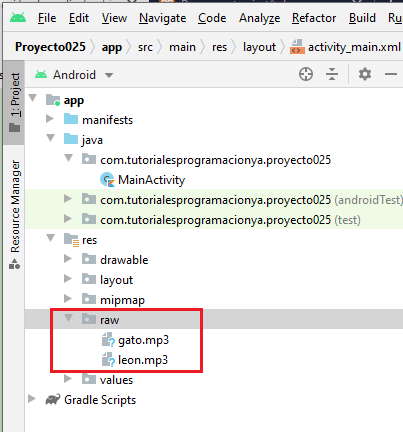Select the leon.mp3 file
The width and height of the screenshot is (403, 432).
point(143,360)
